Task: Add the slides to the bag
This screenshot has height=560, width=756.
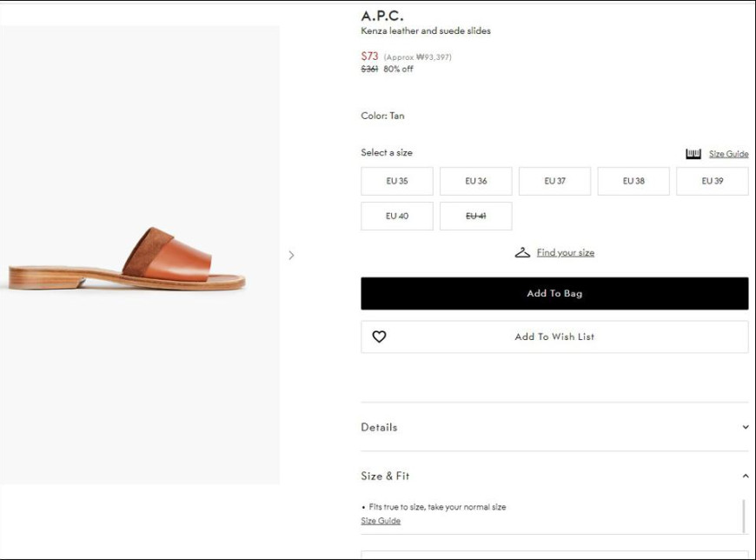Action: coord(554,293)
